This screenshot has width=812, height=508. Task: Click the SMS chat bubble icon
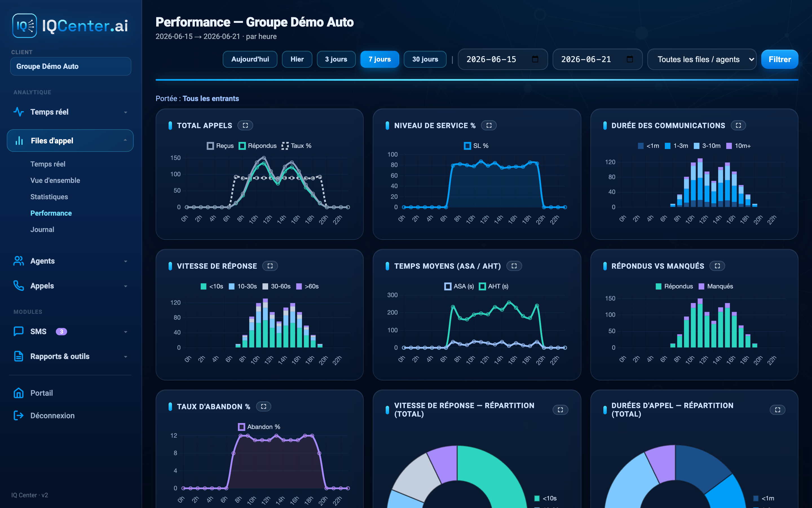19,331
